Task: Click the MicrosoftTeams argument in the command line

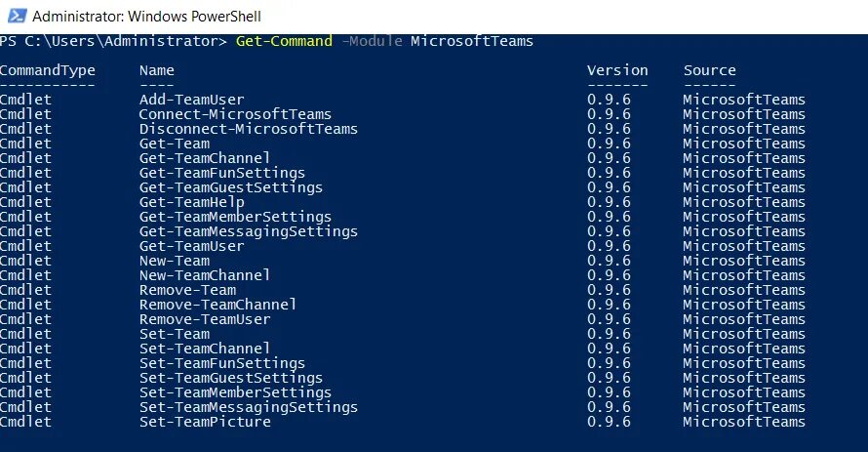Action: click(471, 41)
